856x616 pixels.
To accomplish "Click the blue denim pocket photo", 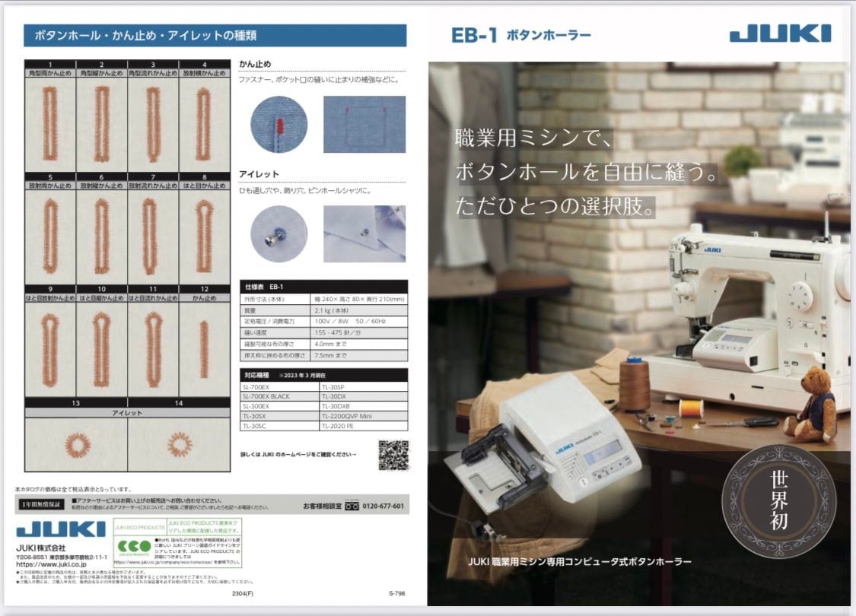I will coord(364,125).
